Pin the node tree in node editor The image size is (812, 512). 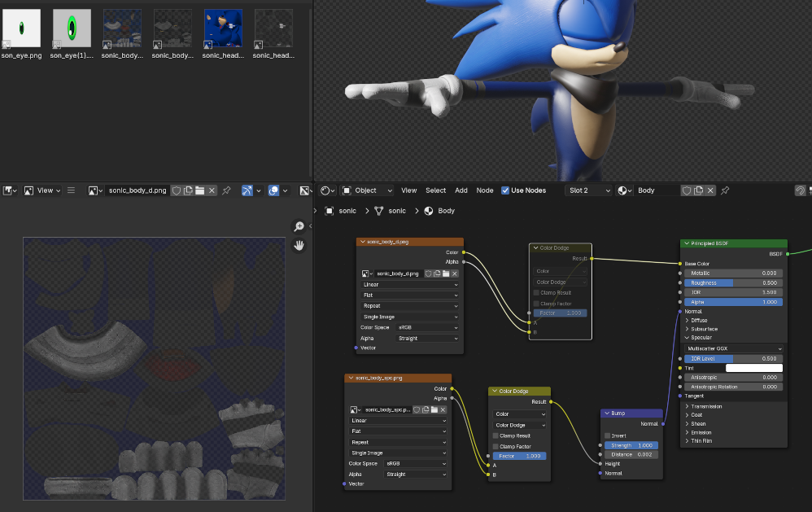coord(725,190)
